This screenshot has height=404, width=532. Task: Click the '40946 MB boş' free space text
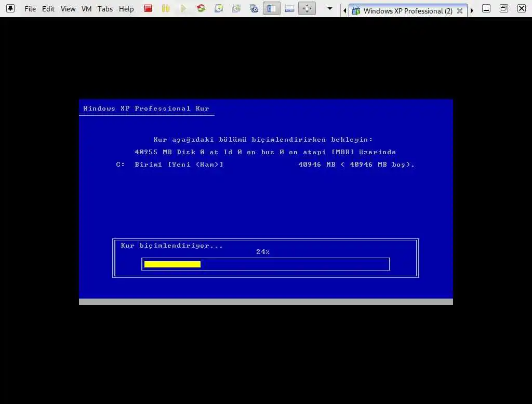(381, 165)
